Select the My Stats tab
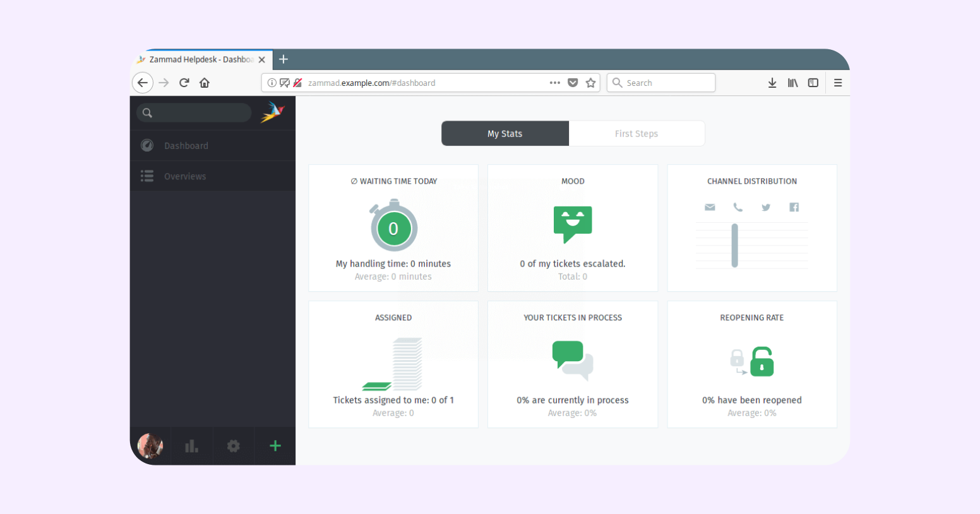980x514 pixels. [505, 134]
